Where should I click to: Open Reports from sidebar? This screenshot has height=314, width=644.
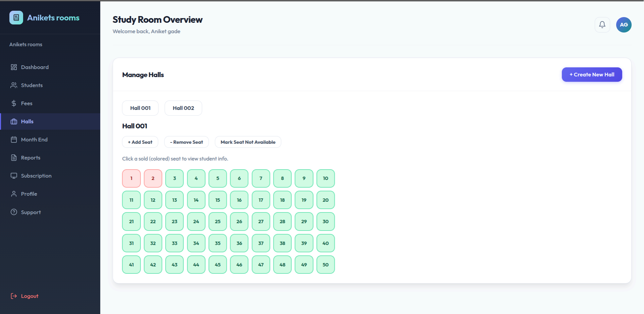click(x=50, y=158)
